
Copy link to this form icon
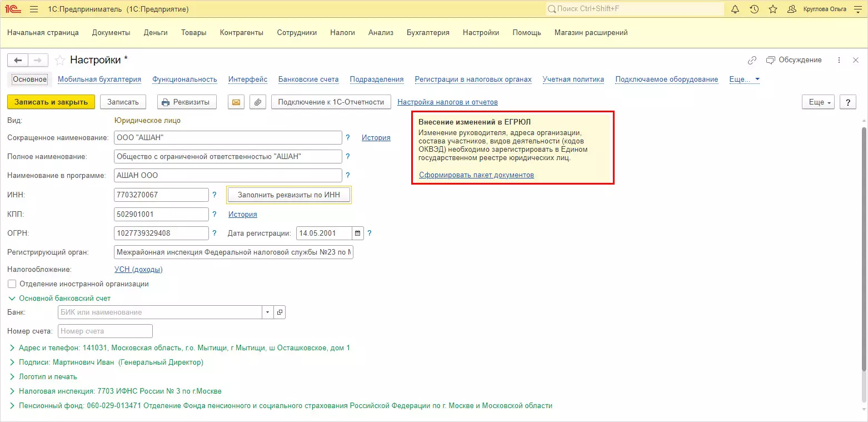click(752, 60)
